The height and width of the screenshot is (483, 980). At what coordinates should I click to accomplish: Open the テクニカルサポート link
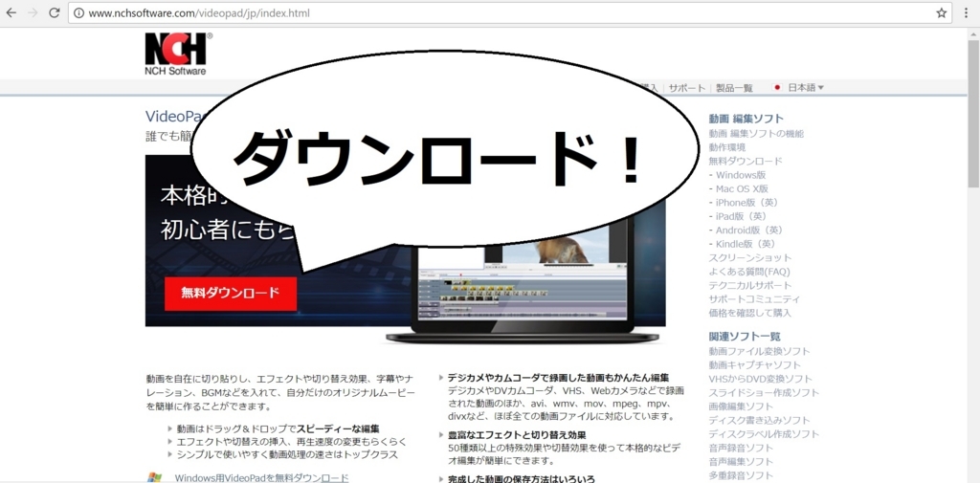750,286
